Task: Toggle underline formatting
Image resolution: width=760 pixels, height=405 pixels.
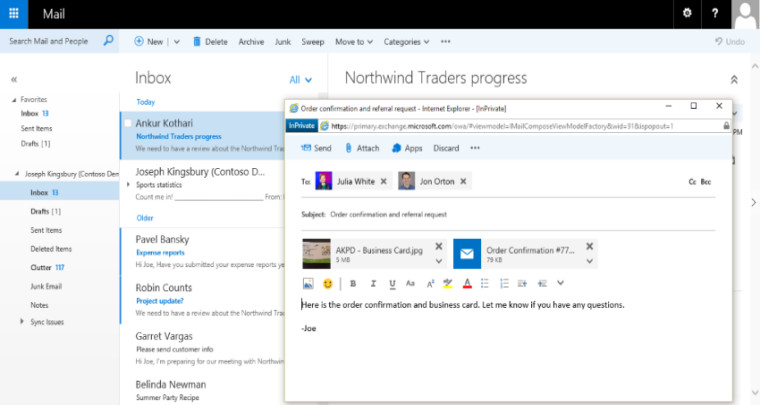Action: click(x=392, y=284)
